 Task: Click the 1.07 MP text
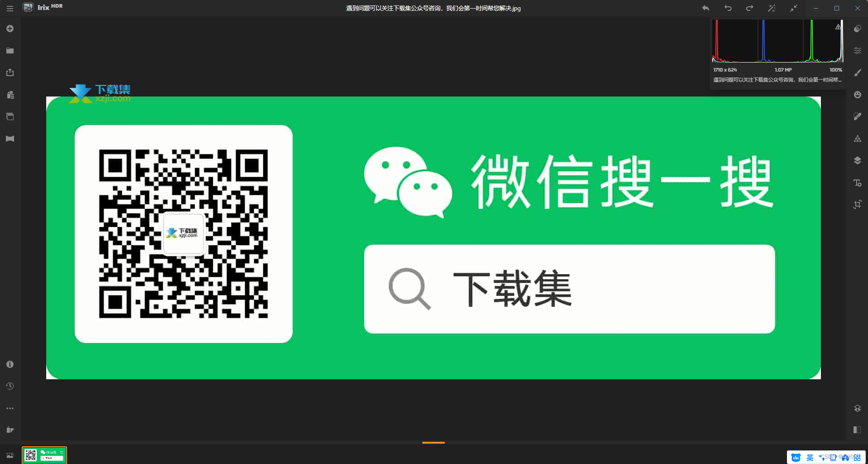point(783,70)
